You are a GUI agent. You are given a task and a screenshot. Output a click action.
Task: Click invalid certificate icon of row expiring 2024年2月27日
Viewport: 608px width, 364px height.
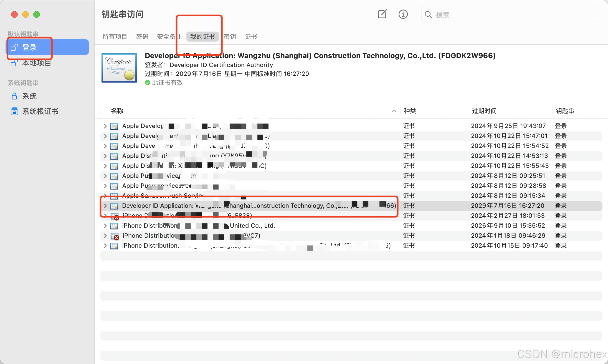tap(115, 216)
